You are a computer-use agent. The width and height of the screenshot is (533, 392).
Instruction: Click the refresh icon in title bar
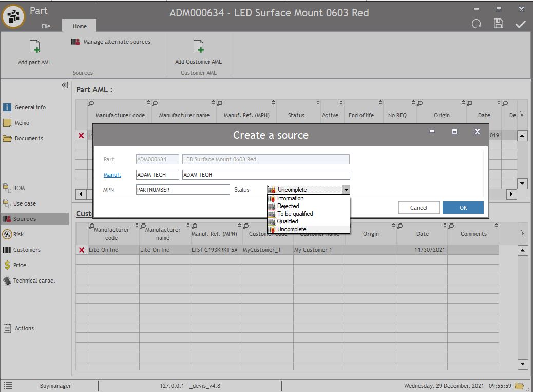coord(476,24)
